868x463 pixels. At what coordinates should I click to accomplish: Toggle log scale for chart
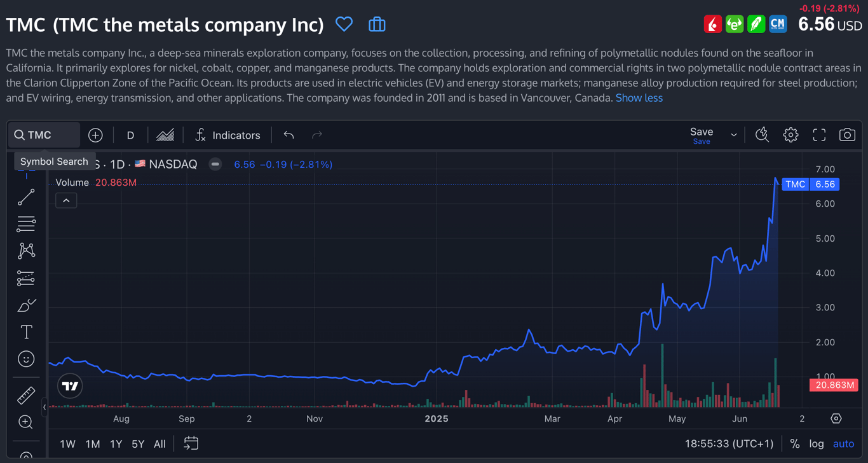point(817,444)
